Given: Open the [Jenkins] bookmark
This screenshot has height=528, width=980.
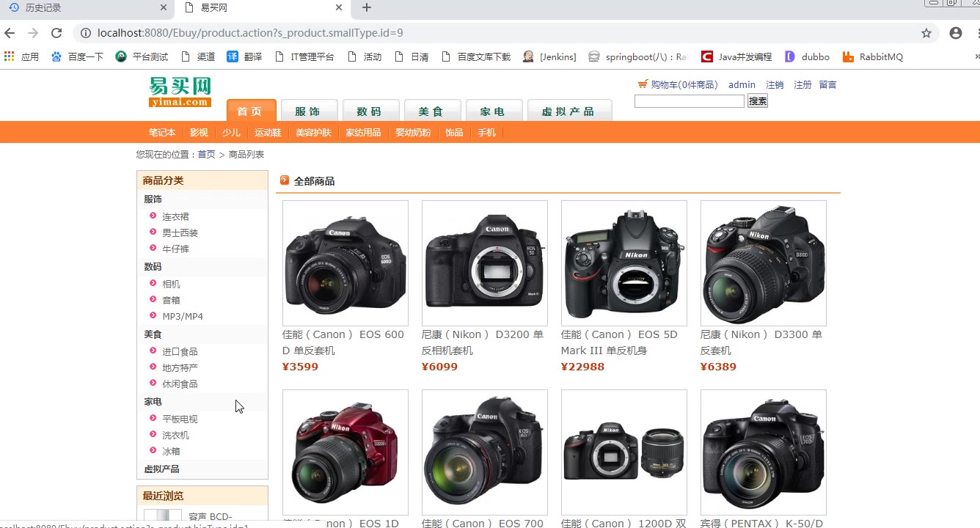Looking at the screenshot, I should 549,56.
